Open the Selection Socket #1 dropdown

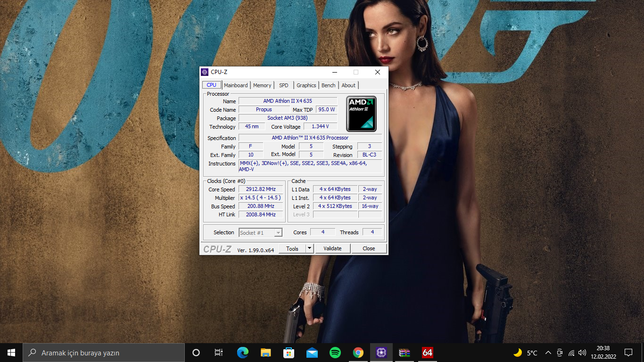pyautogui.click(x=260, y=232)
